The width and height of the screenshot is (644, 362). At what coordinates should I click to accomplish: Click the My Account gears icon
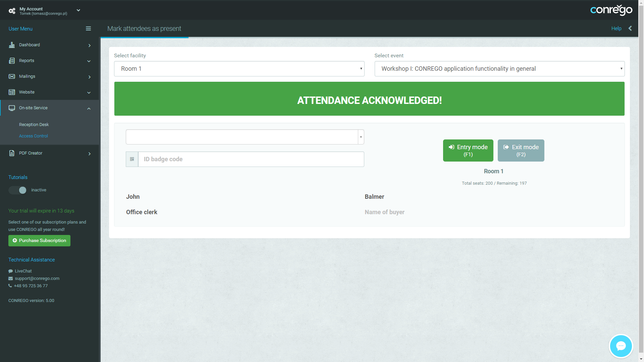(x=12, y=11)
